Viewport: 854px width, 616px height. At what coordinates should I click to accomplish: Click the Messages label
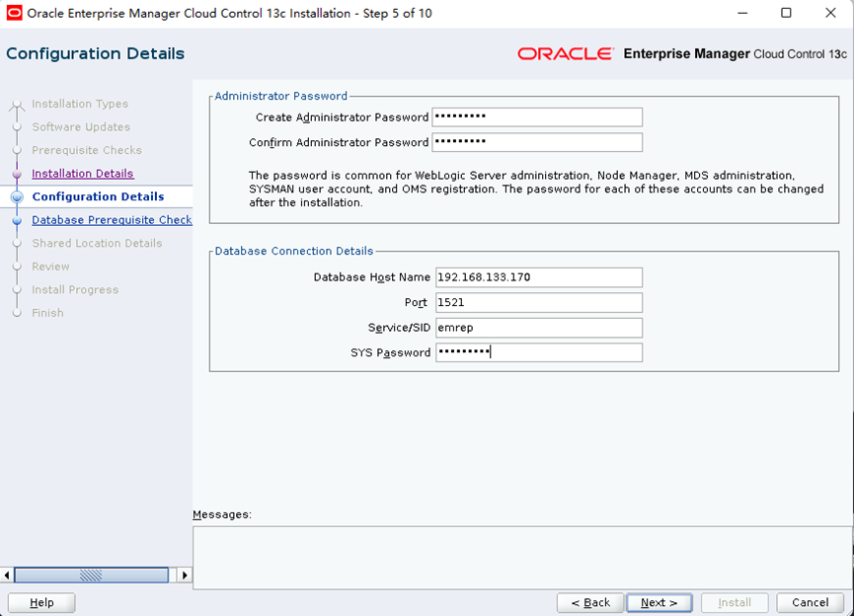pos(222,514)
